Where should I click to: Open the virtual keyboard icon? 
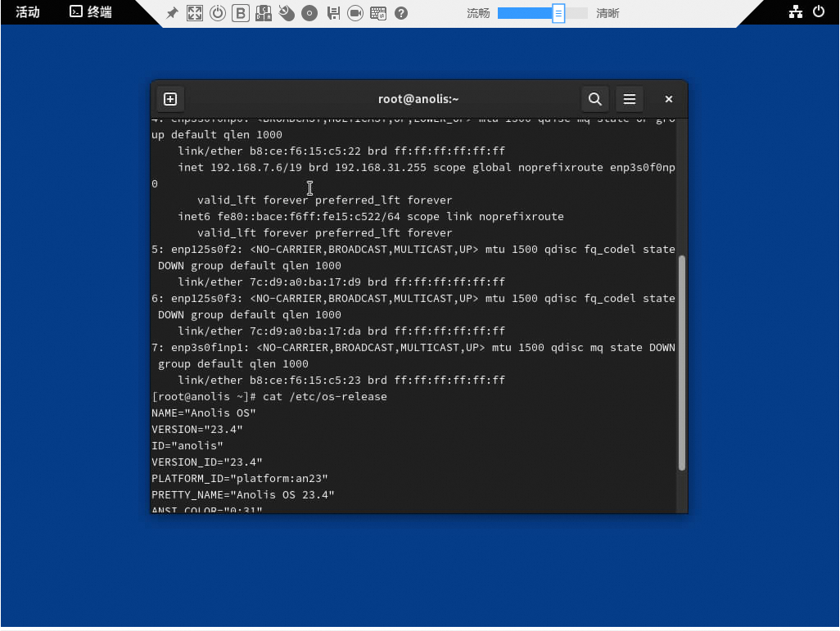click(378, 13)
